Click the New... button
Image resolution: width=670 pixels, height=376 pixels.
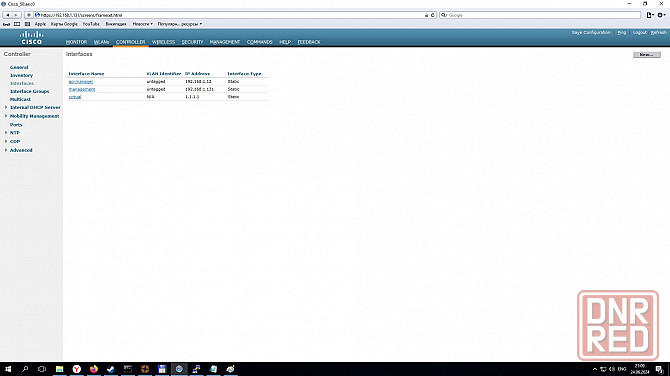[x=646, y=55]
